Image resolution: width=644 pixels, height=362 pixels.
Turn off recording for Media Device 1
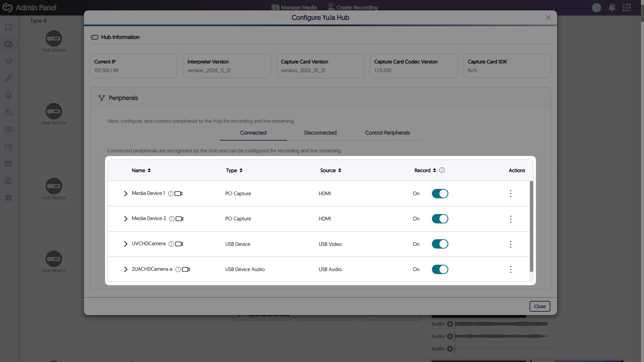tap(440, 193)
